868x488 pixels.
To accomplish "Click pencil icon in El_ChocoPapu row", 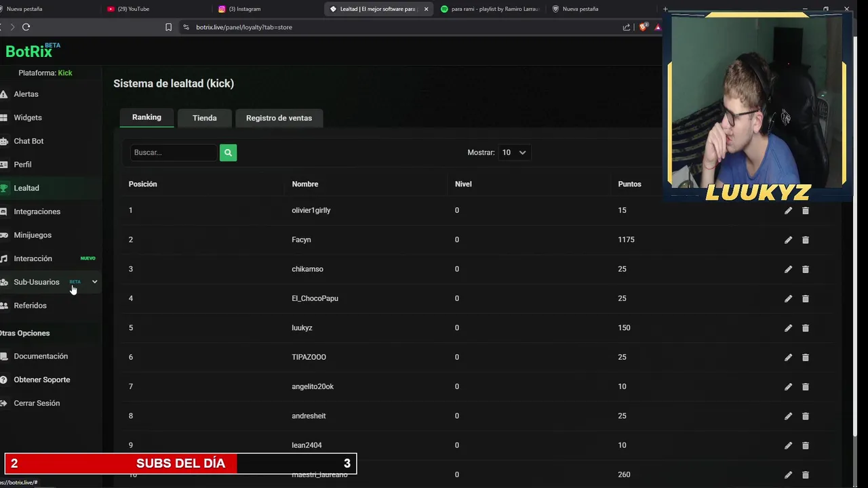I will tap(788, 299).
